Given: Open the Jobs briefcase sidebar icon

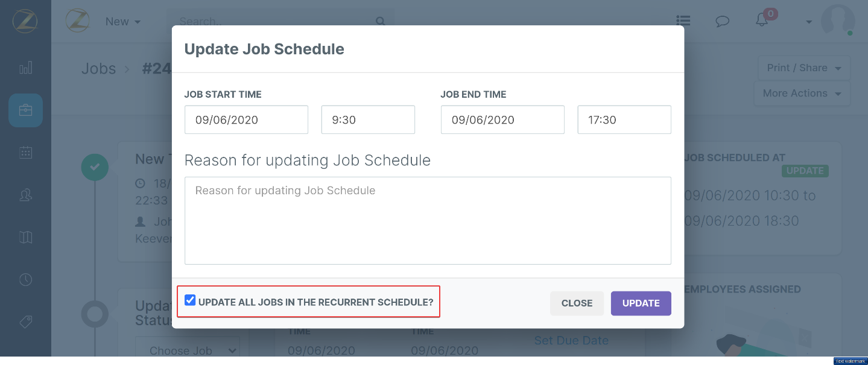Looking at the screenshot, I should pos(25,110).
